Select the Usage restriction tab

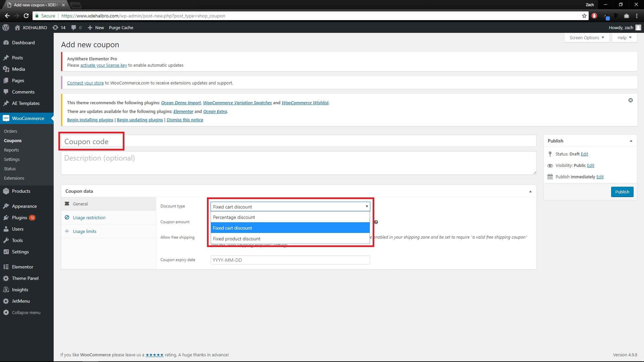[x=109, y=218]
